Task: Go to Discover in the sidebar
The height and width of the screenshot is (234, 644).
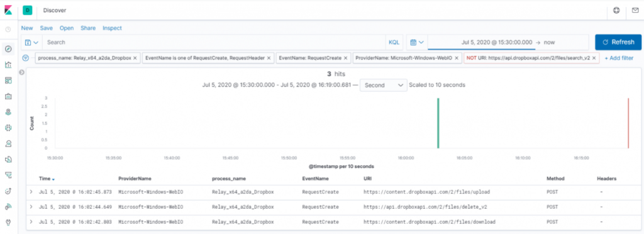Action: pyautogui.click(x=8, y=49)
